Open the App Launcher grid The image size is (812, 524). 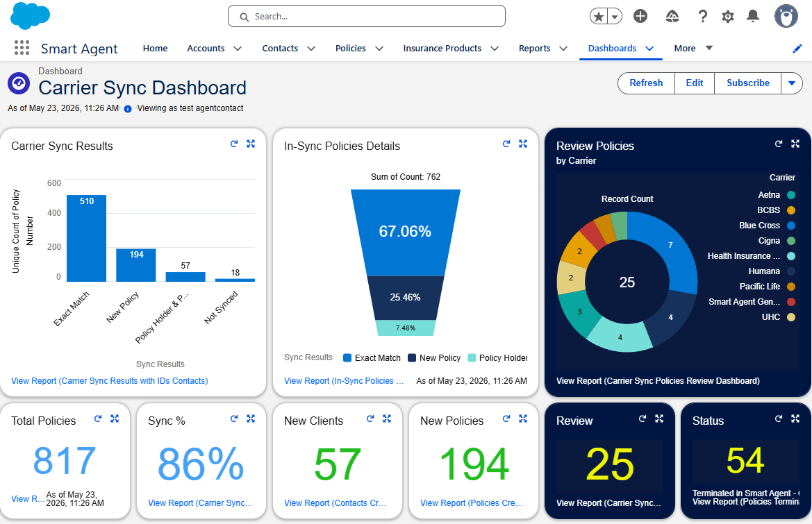pos(22,48)
